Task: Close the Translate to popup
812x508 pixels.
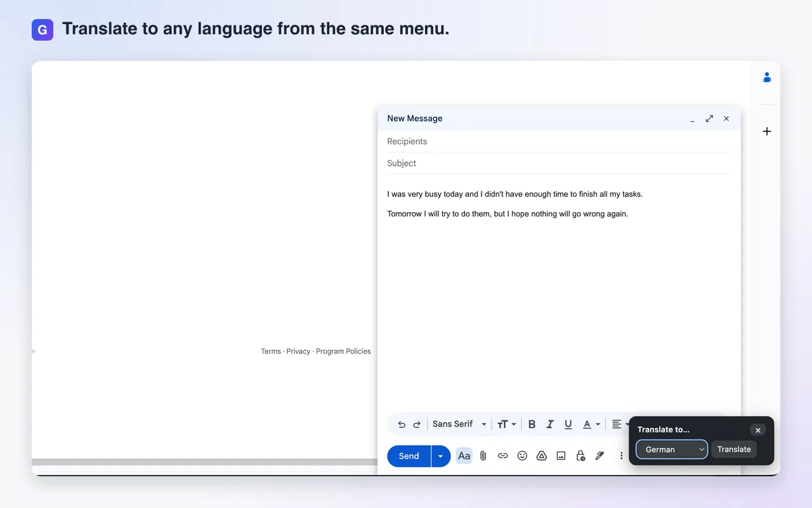Action: coord(757,430)
